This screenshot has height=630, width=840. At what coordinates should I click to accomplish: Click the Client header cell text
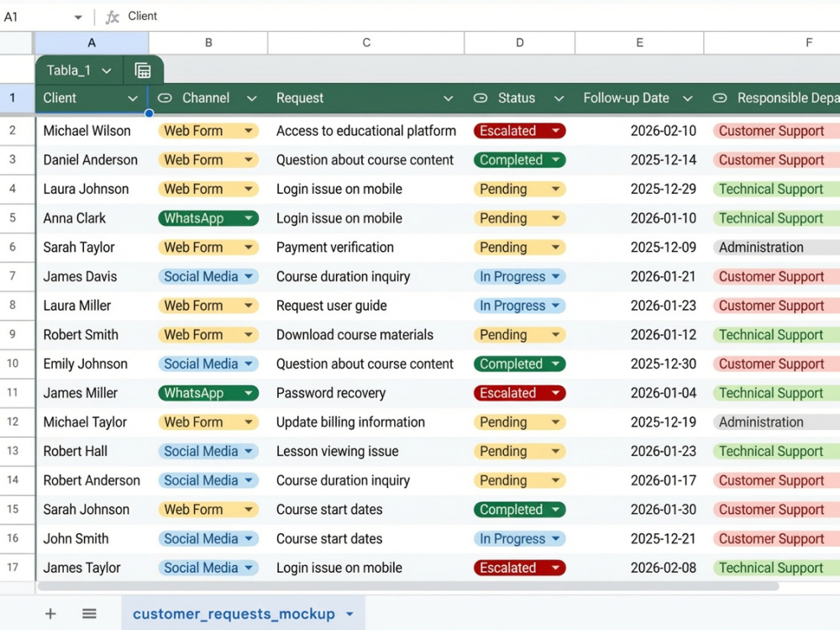[60, 98]
